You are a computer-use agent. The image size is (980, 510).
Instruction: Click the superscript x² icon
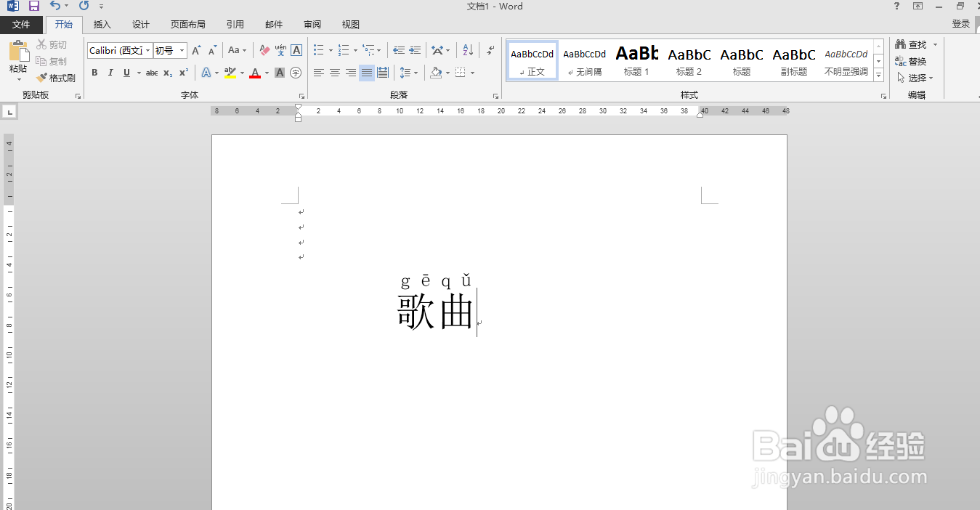coord(184,73)
